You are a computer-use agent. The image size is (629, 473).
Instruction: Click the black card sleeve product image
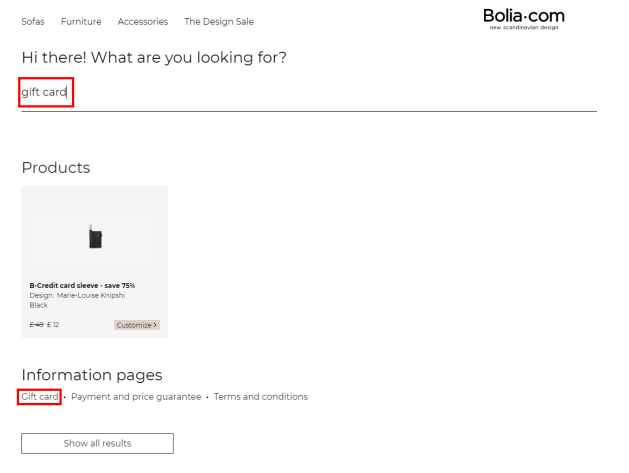tap(95, 238)
